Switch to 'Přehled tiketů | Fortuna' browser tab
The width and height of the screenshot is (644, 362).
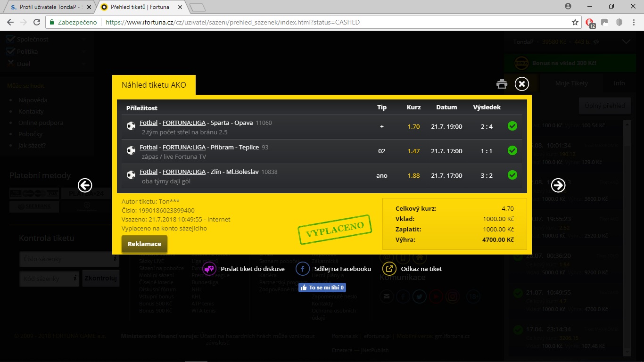(x=141, y=8)
